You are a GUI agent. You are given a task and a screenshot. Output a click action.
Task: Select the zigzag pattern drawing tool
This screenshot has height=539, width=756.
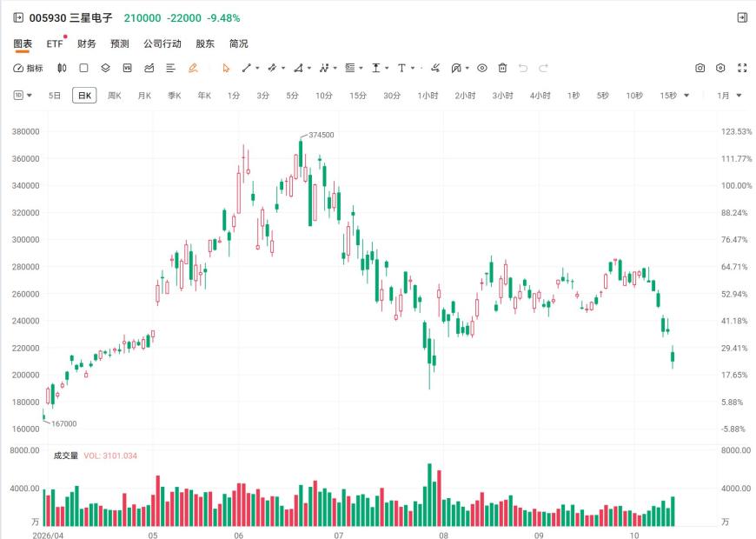point(324,68)
